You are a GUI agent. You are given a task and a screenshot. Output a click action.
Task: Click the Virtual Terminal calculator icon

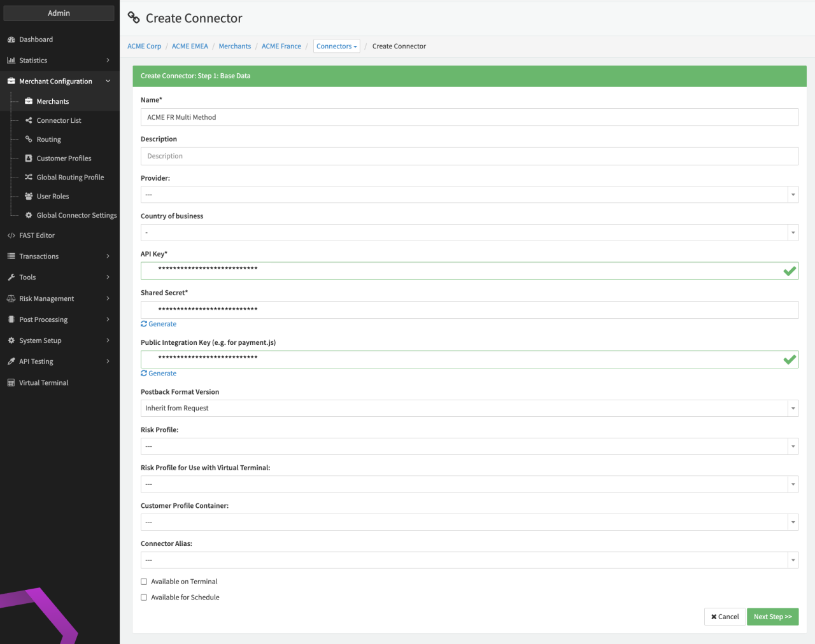pos(11,382)
